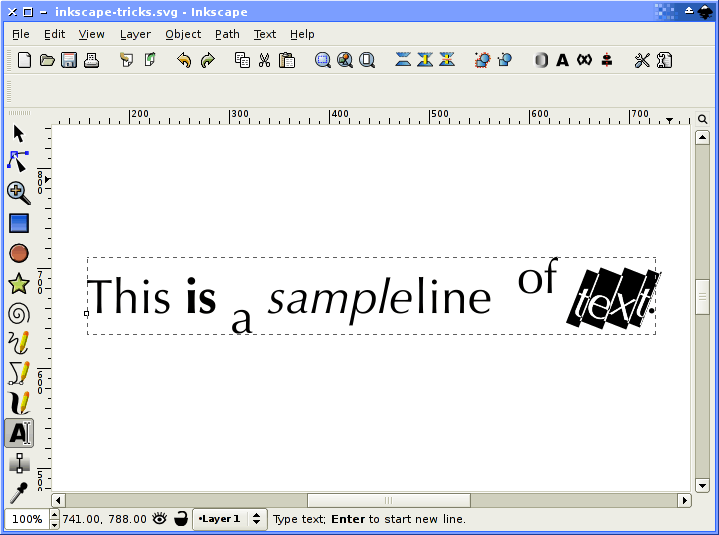Redo the last undone action
Viewport: 719px width, 535px height.
point(208,60)
